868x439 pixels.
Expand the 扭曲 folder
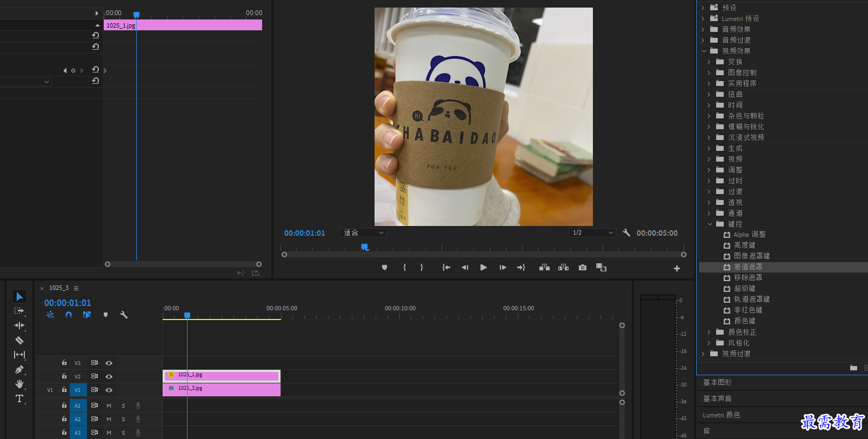709,94
